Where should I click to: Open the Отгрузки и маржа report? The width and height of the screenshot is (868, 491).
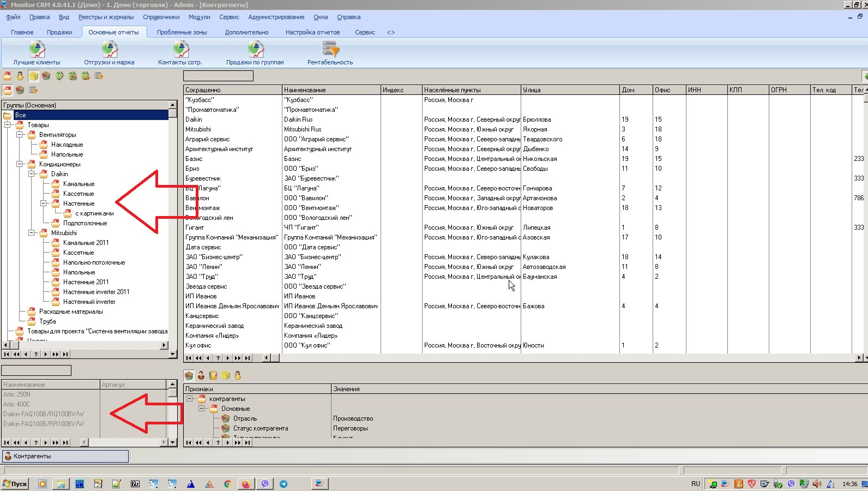pos(109,53)
